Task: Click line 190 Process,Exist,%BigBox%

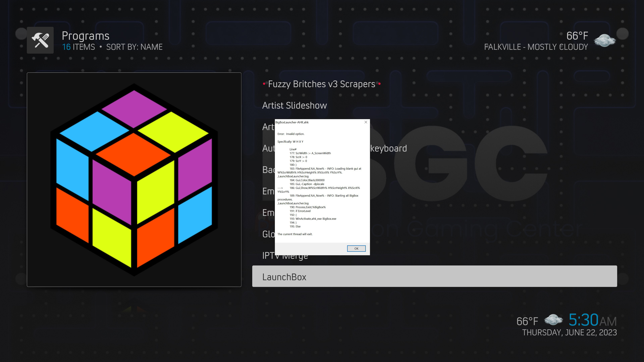Action: tap(308, 207)
